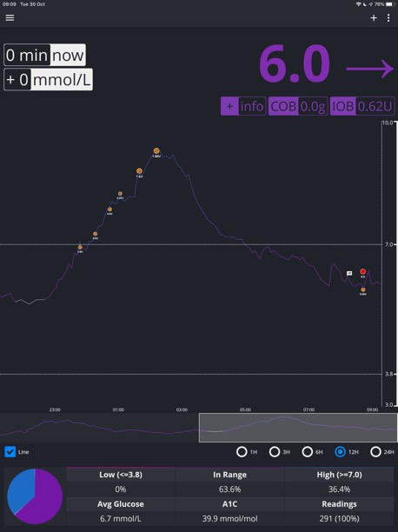Select the 1H time range

point(242,452)
